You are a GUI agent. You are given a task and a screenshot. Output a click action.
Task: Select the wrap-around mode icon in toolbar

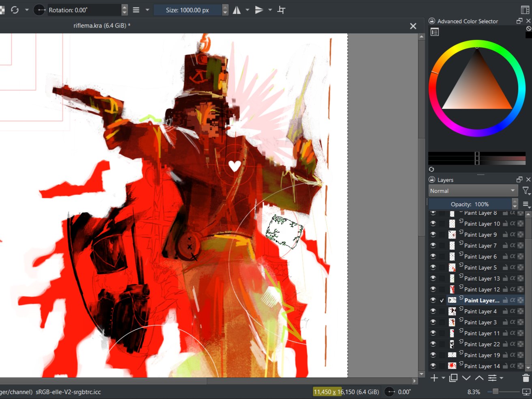click(x=281, y=10)
